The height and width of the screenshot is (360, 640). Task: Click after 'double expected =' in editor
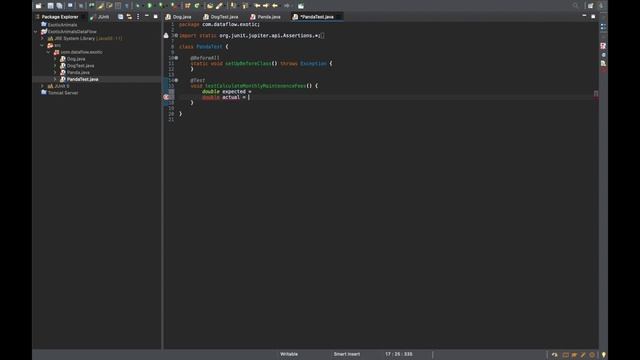(x=253, y=91)
